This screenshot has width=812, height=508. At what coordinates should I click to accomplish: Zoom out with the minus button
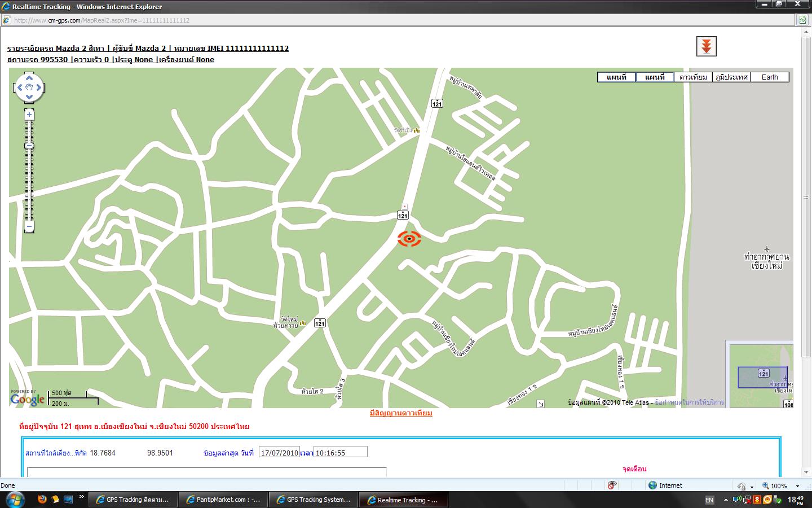[x=29, y=227]
